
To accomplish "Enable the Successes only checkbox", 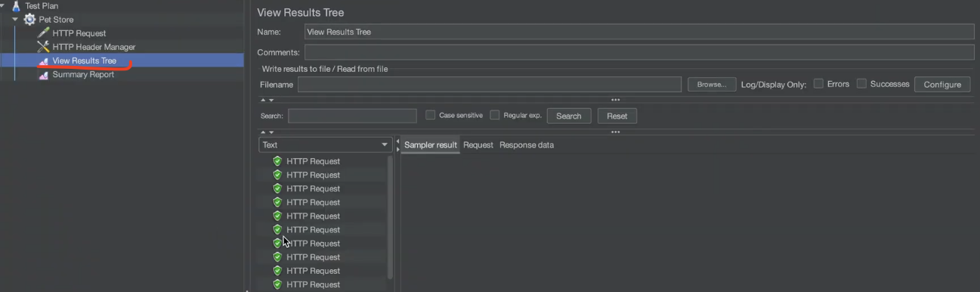I will pyautogui.click(x=861, y=84).
